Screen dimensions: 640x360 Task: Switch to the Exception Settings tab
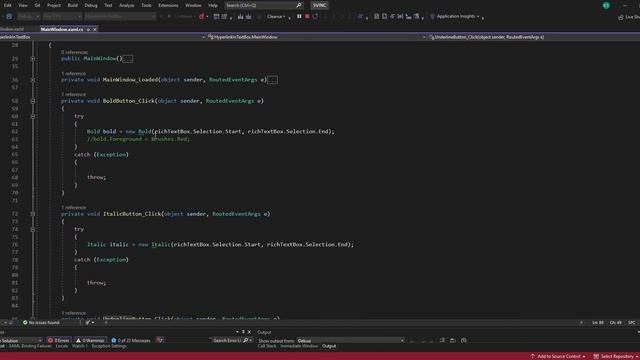(x=109, y=346)
